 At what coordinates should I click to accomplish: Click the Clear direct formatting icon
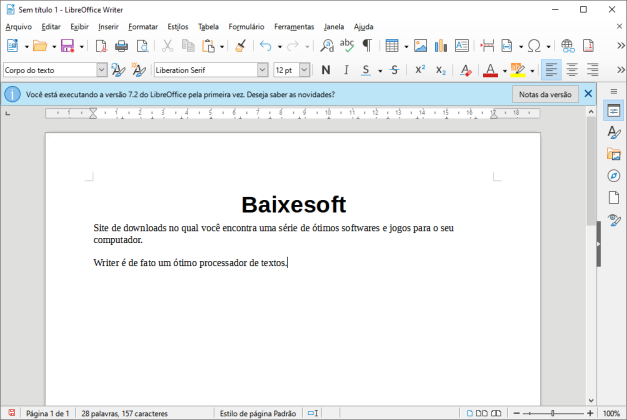pyautogui.click(x=465, y=70)
